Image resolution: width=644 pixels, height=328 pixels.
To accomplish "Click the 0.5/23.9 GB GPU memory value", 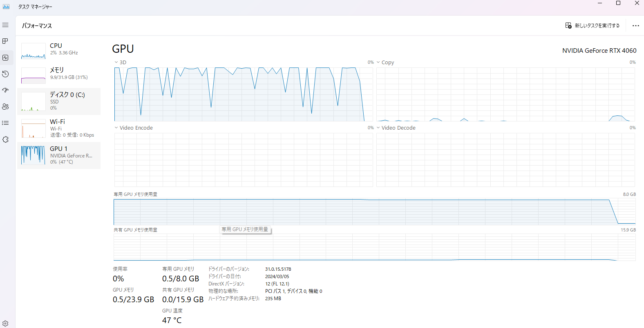I will [x=133, y=299].
